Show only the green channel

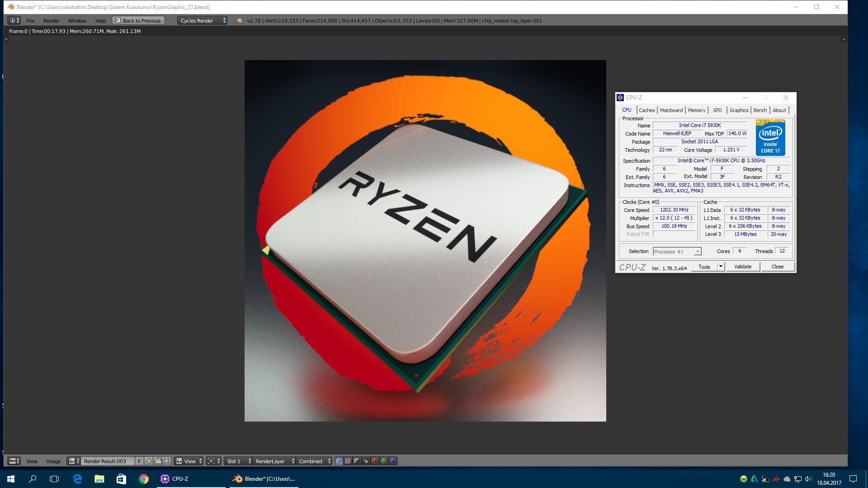click(x=384, y=461)
